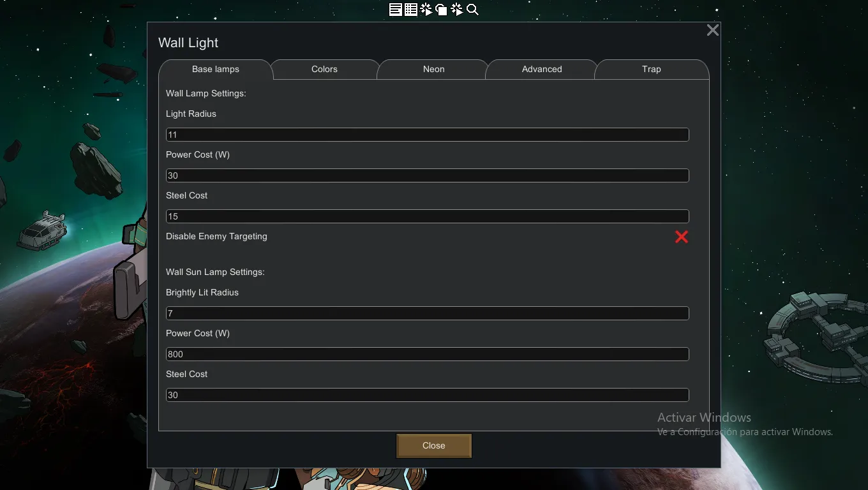This screenshot has width=868, height=490.
Task: Click the overlapping squares icon in top toolbar
Action: [x=442, y=10]
